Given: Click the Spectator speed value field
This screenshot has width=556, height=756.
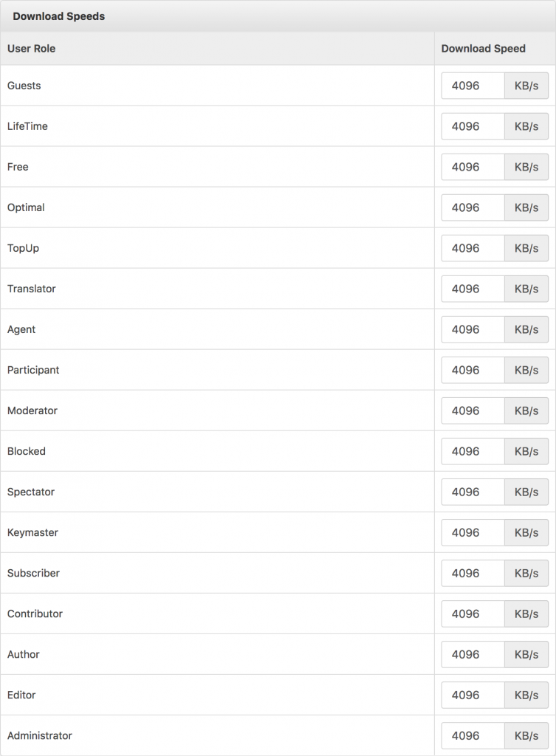Looking at the screenshot, I should (x=472, y=492).
